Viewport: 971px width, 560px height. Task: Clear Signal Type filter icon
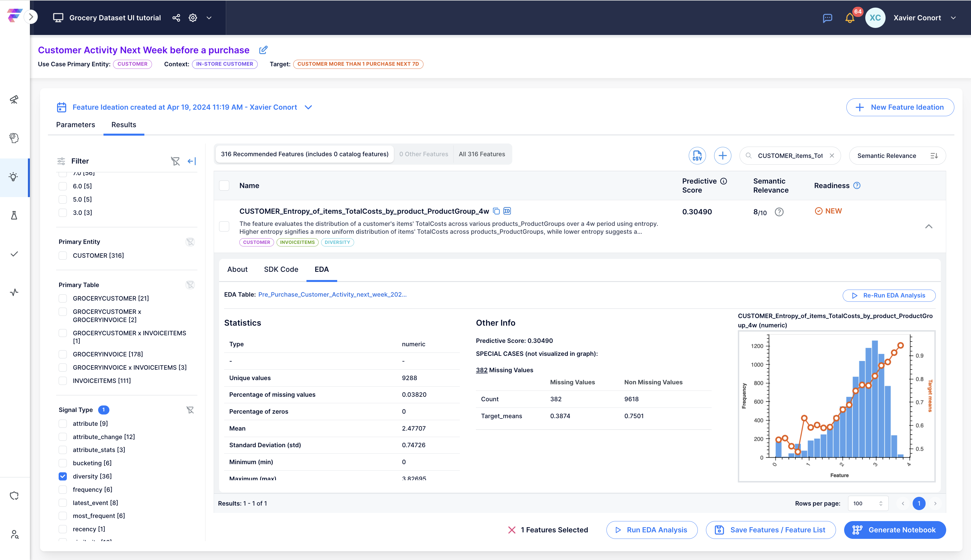click(190, 410)
